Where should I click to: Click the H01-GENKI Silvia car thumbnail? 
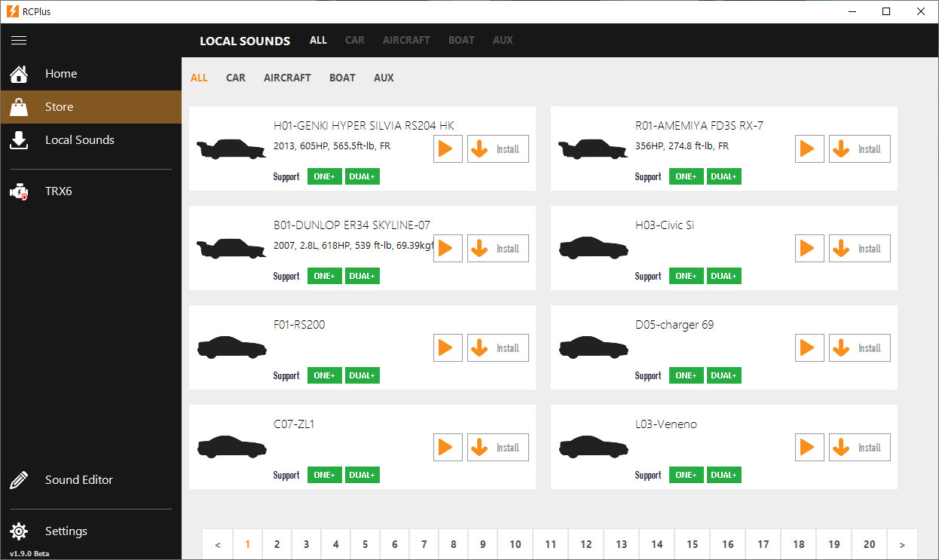231,149
